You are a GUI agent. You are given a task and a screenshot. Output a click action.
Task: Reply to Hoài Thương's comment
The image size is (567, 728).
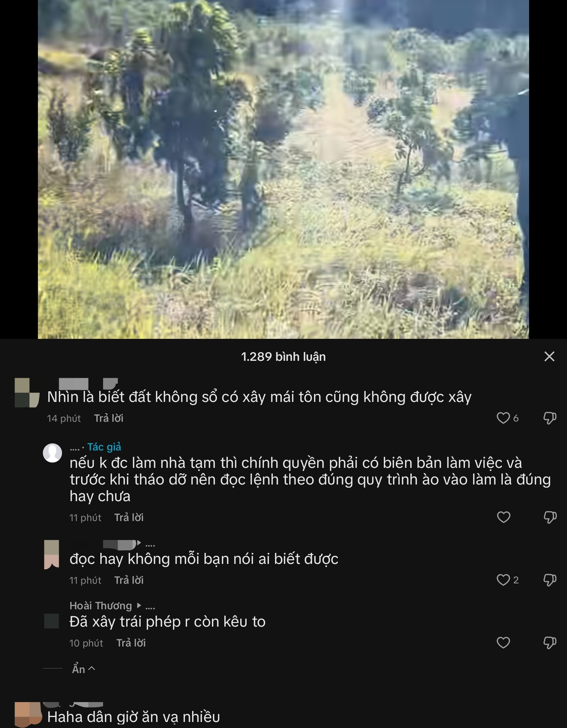(x=131, y=643)
